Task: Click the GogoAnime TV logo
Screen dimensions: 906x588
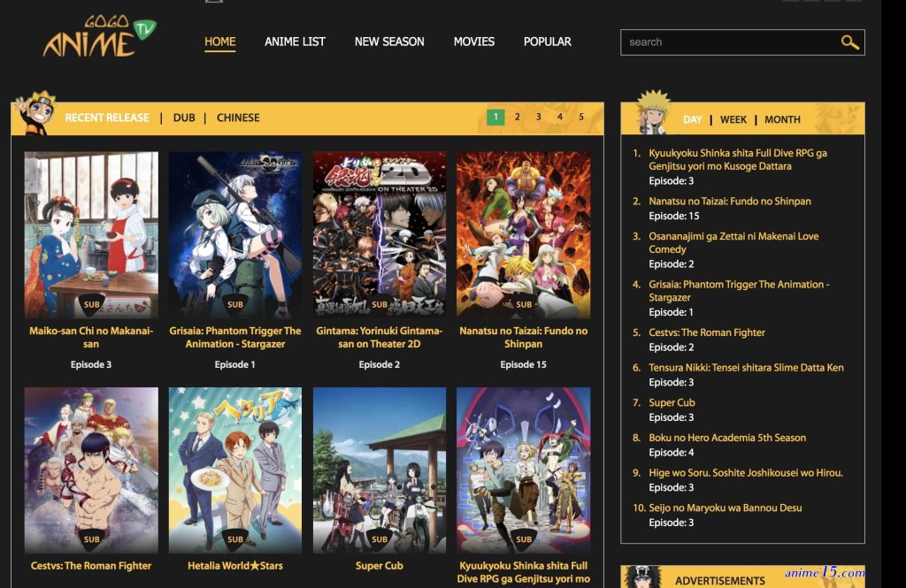Action: [99, 36]
